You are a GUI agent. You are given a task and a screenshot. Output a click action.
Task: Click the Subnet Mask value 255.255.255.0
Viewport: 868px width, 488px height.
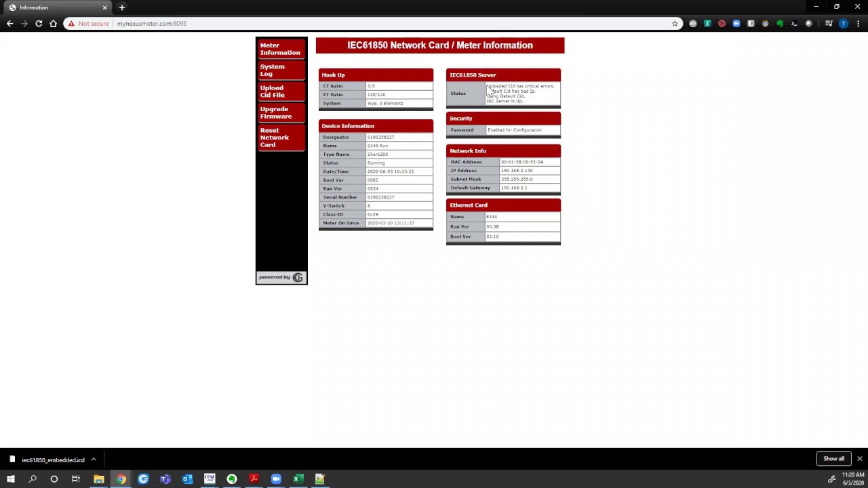517,180
